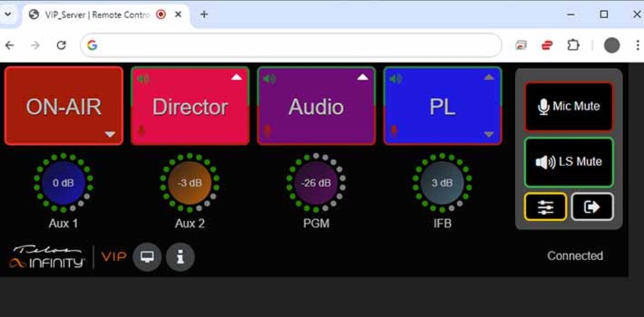Toggle listen speaker icon on Director key
This screenshot has width=644, height=317.
pos(143,78)
